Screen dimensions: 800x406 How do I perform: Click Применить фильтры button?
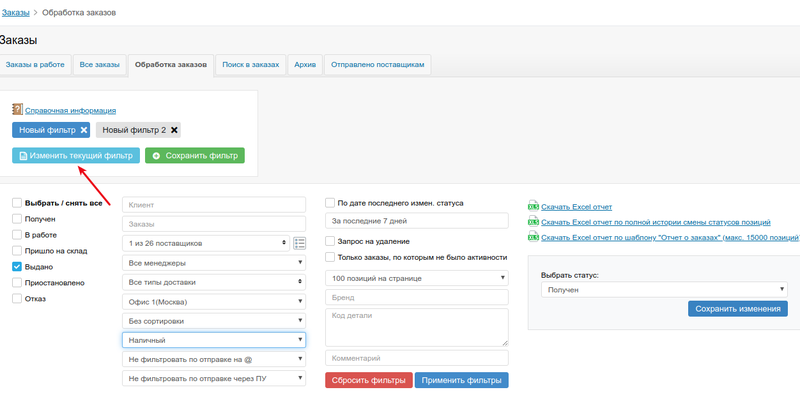pos(462,380)
